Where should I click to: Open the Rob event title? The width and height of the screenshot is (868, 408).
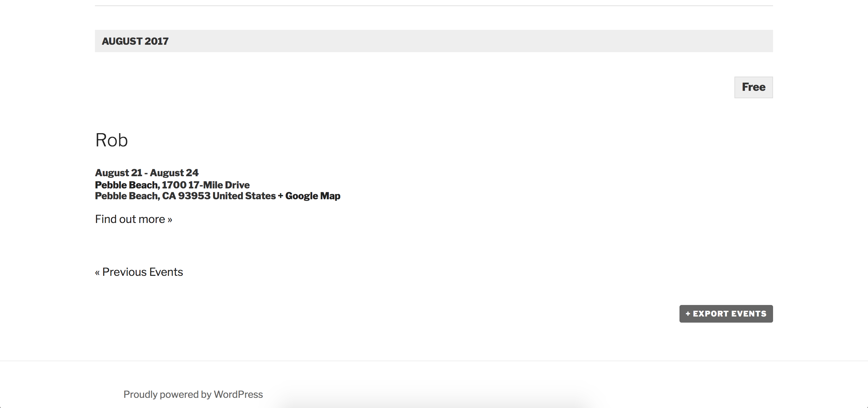pyautogui.click(x=112, y=140)
